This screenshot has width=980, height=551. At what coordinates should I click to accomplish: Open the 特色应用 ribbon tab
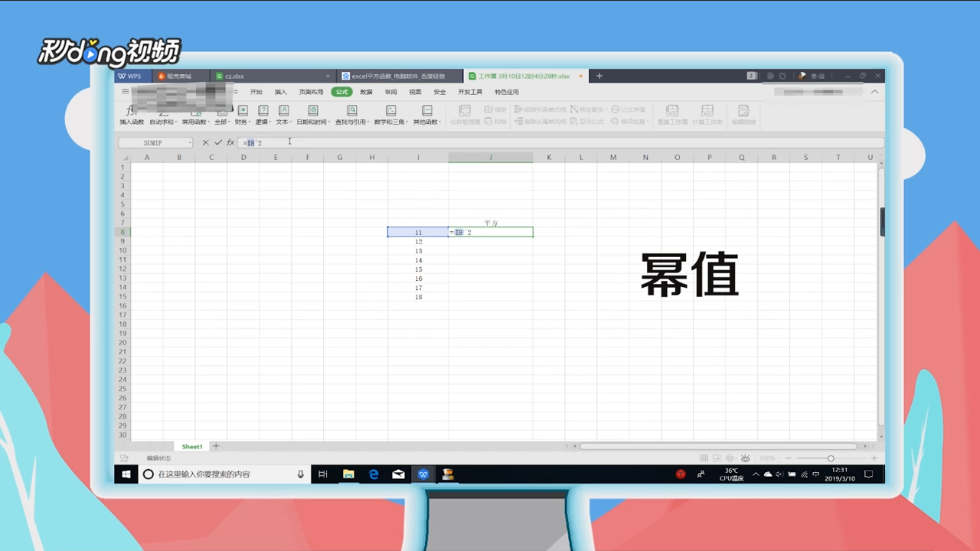point(506,92)
